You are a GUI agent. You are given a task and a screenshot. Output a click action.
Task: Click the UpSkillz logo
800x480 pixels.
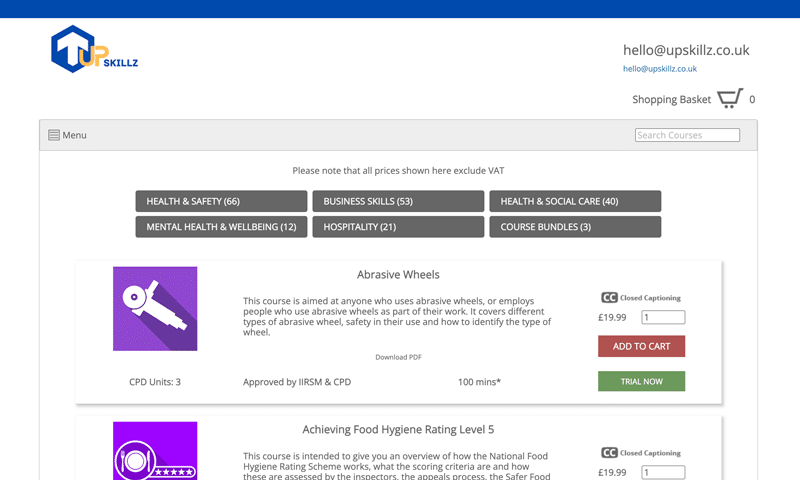pos(93,51)
